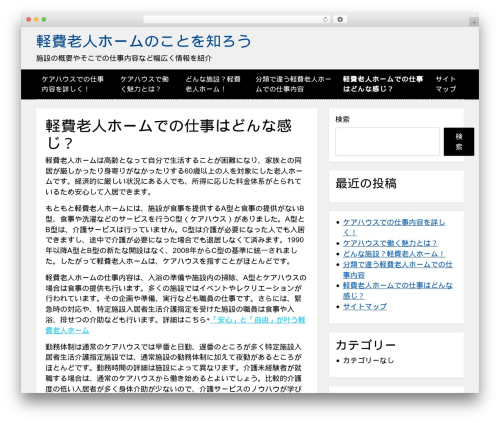Click the tagline 施設の概要やそこでの仕事内容など幅広く情報を紹介
This screenshot has height=423, width=500.
coord(124,58)
